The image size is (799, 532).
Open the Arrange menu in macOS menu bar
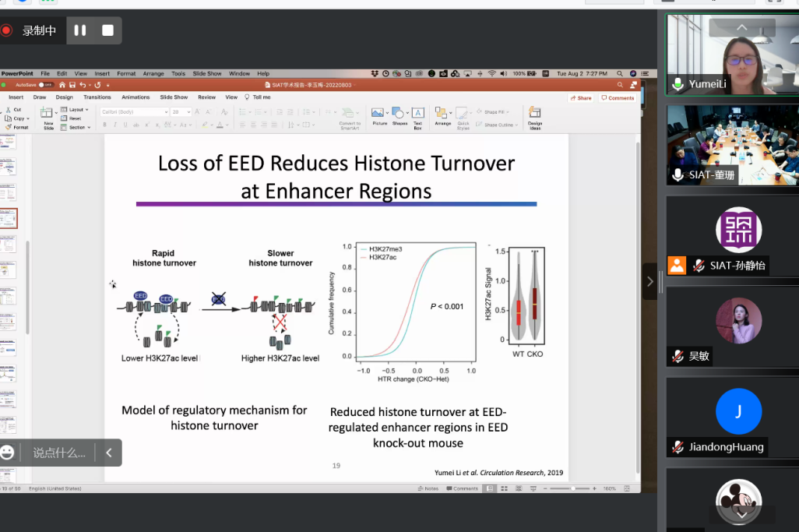[153, 73]
